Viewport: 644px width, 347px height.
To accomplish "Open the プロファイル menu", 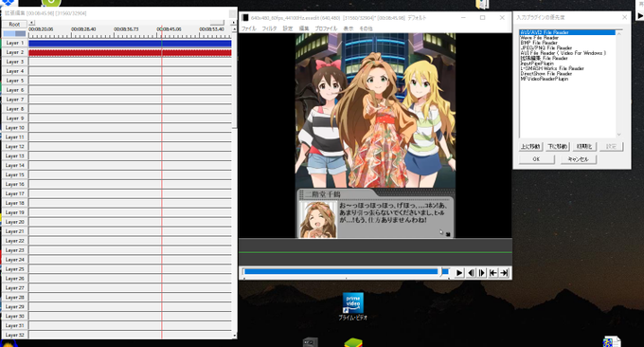I will pyautogui.click(x=326, y=28).
